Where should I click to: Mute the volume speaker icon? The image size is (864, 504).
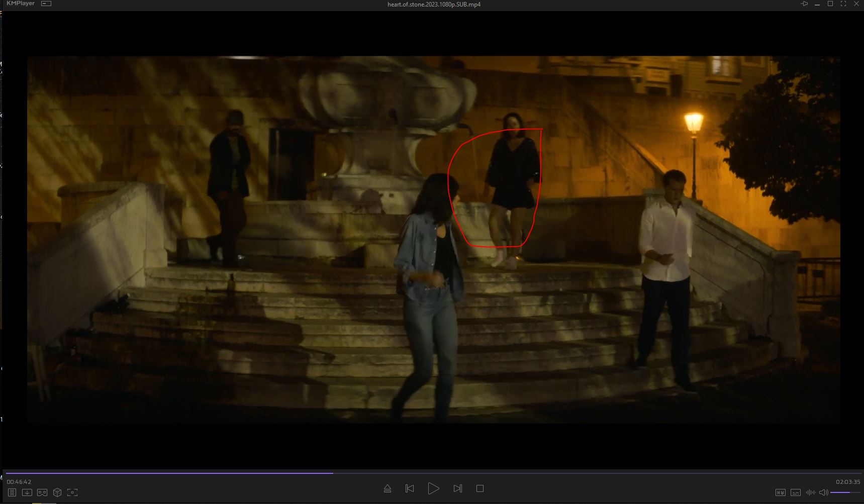pos(823,492)
